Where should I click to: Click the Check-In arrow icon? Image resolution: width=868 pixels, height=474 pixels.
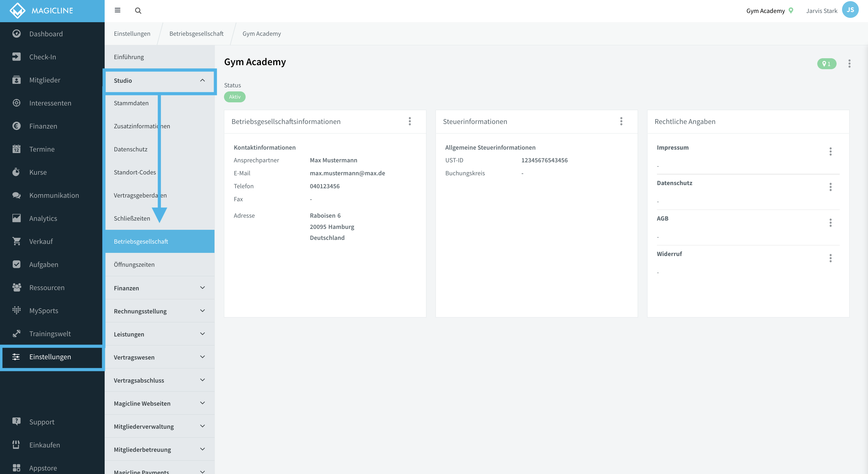coord(16,57)
